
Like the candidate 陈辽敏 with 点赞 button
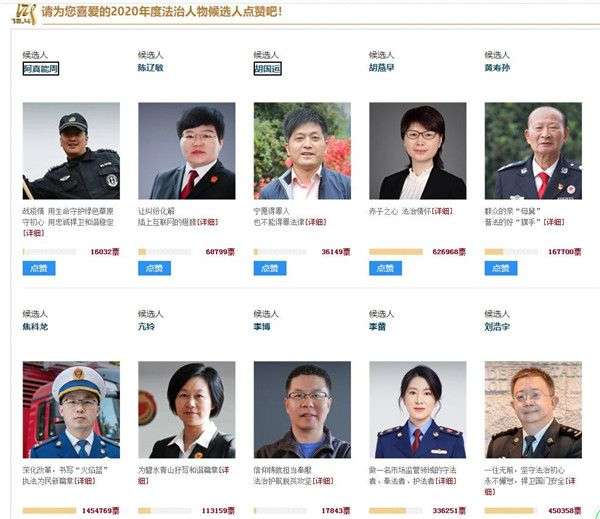(x=155, y=268)
